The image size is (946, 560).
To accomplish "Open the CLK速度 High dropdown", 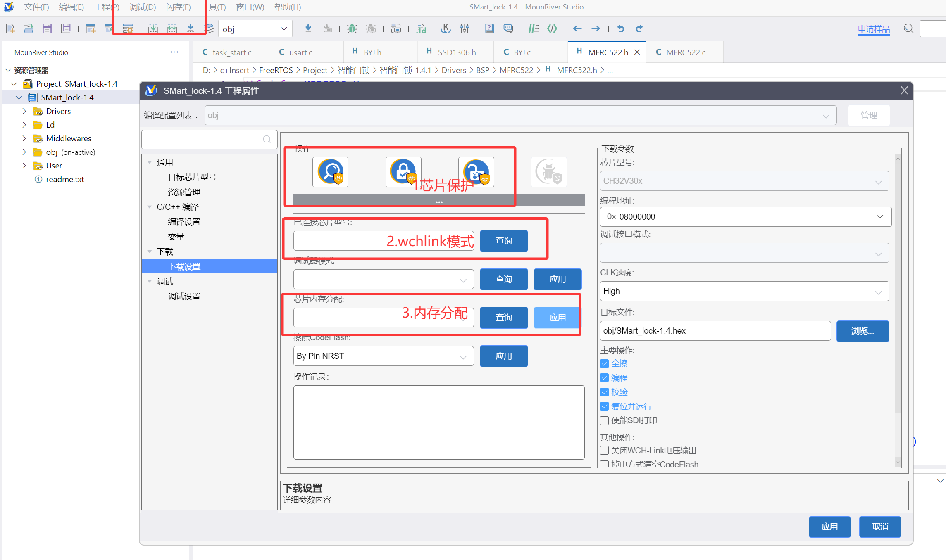I will [744, 291].
